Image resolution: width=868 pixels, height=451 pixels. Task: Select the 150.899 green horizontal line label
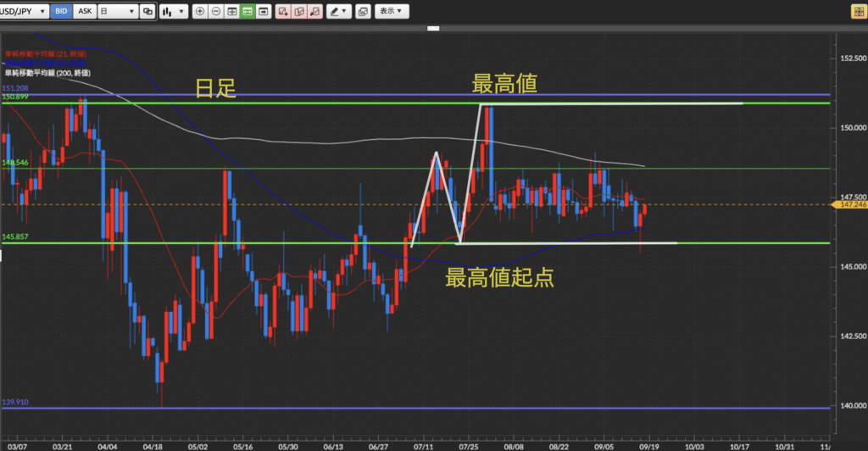coord(15,97)
